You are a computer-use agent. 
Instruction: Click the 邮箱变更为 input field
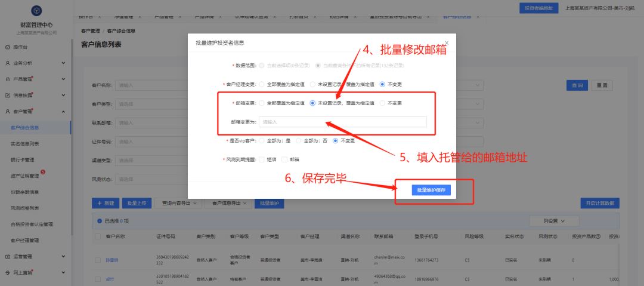tap(342, 122)
